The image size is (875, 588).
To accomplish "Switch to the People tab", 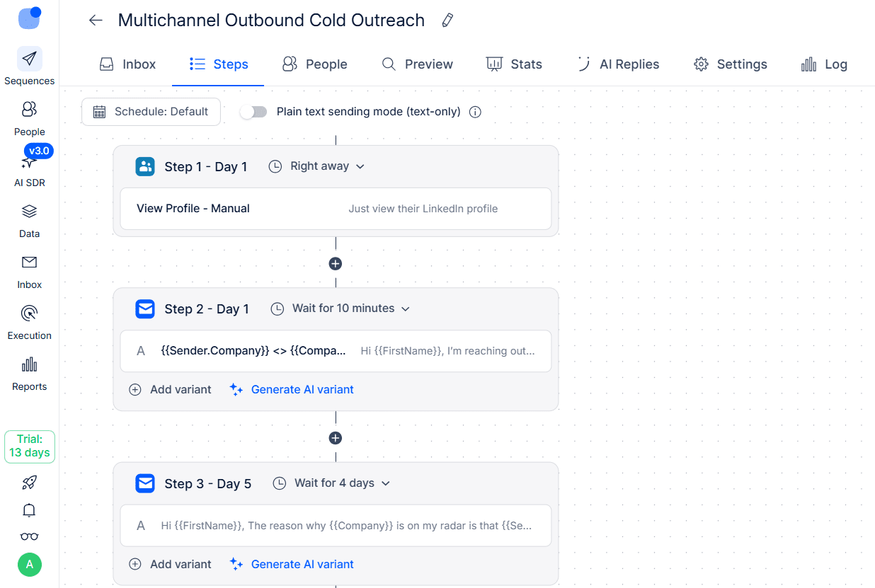I will [x=315, y=64].
